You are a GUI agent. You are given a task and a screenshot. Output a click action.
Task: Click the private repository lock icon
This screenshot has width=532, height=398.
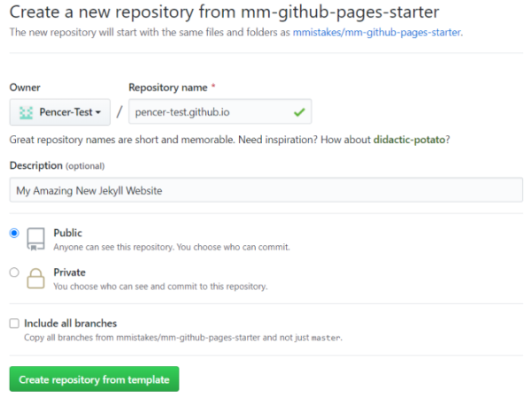coord(35,279)
